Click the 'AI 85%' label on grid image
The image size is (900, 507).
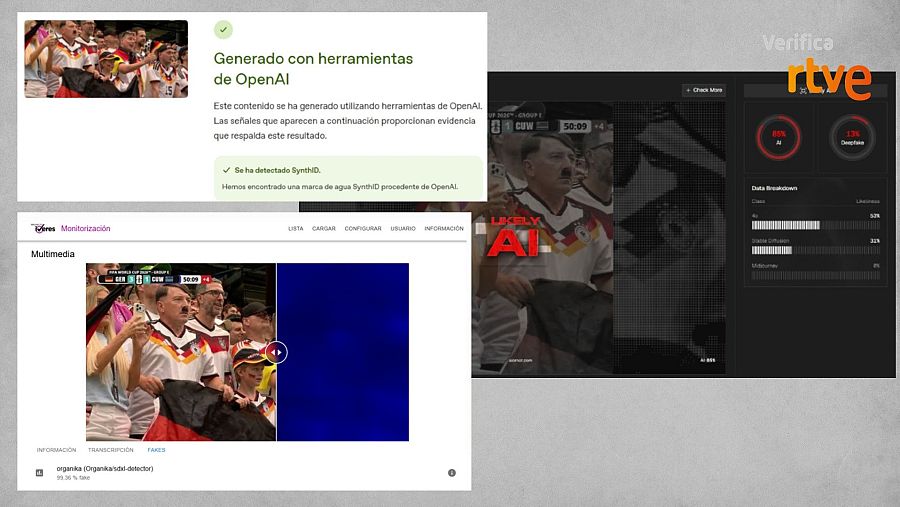pos(708,360)
